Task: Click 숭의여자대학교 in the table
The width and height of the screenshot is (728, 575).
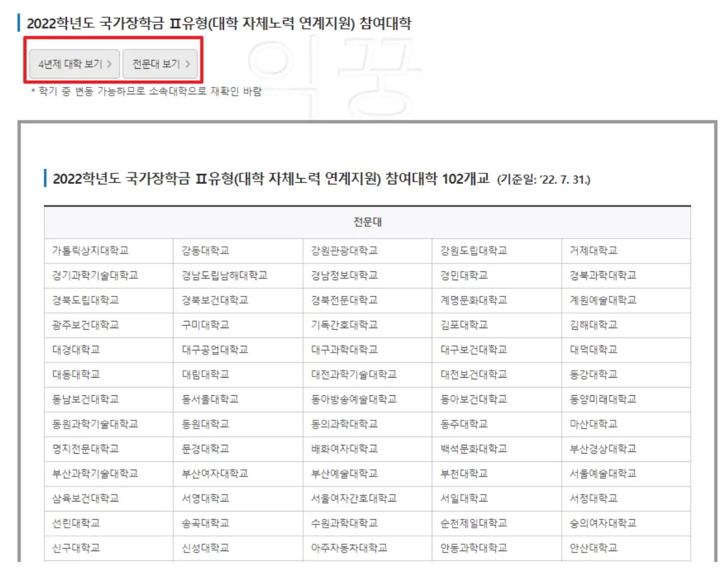Action: coord(601,523)
